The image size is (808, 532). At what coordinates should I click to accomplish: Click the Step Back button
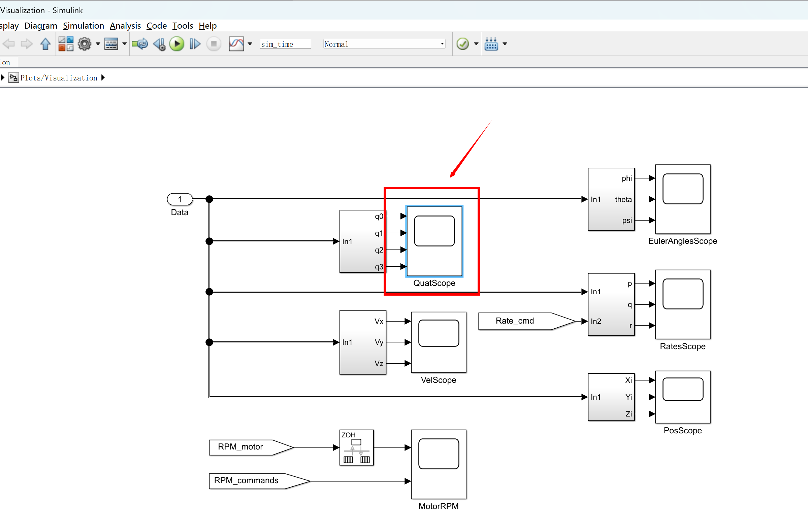point(159,44)
